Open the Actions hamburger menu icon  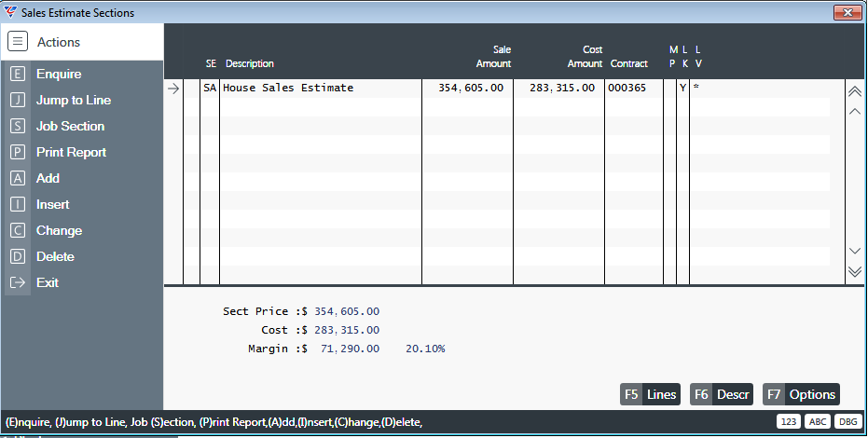(18, 42)
